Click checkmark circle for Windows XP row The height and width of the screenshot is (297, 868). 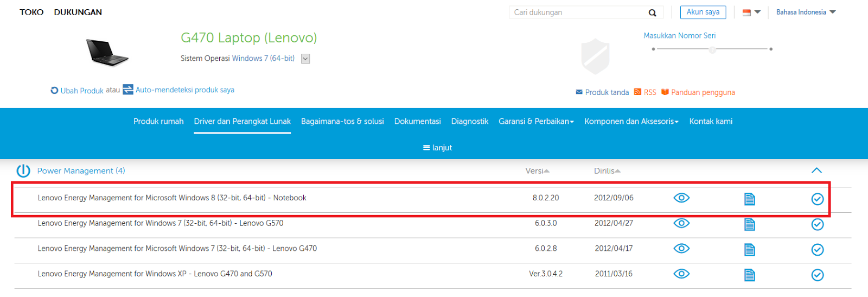(x=818, y=275)
